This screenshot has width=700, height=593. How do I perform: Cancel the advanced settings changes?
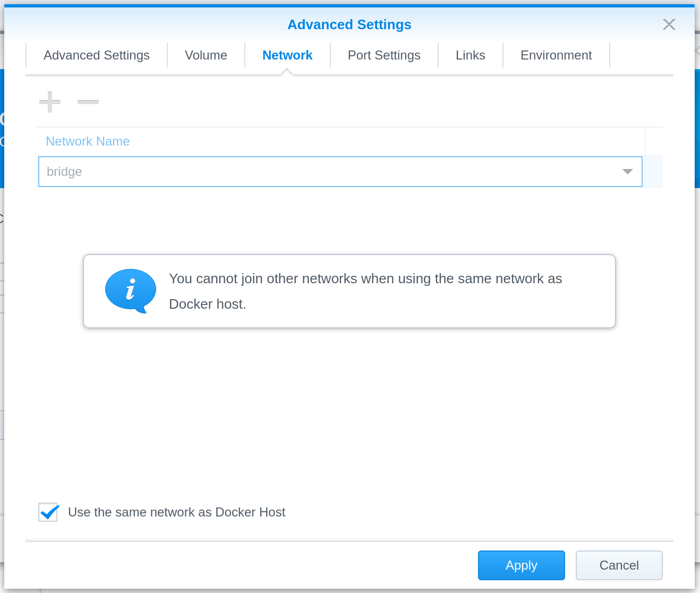coord(619,565)
